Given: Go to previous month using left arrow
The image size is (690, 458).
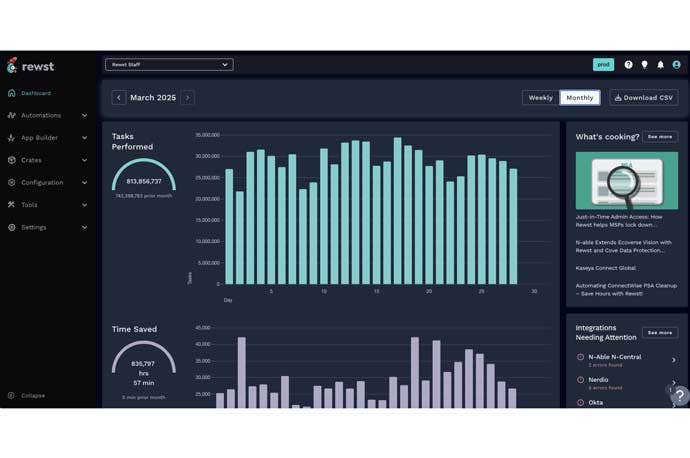Looking at the screenshot, I should pyautogui.click(x=119, y=98).
